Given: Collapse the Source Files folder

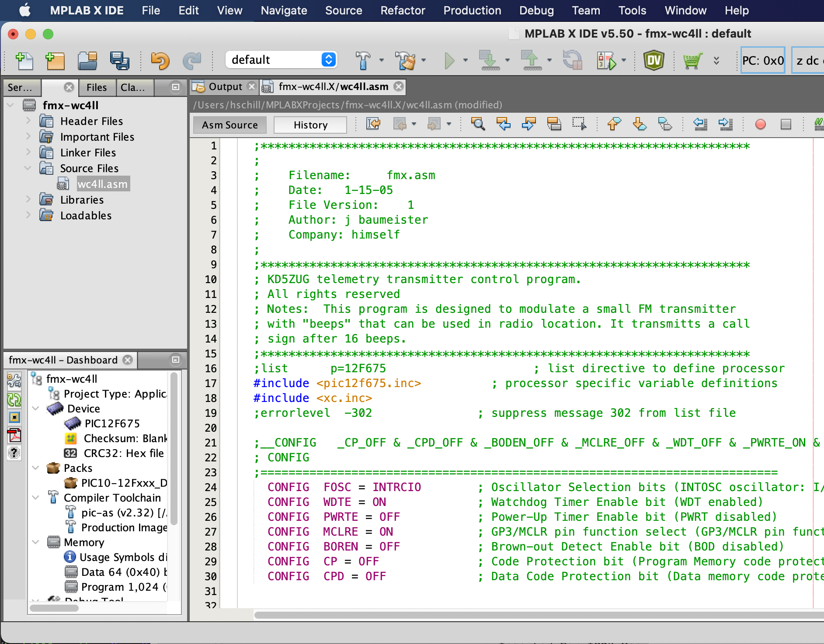Looking at the screenshot, I should [28, 168].
